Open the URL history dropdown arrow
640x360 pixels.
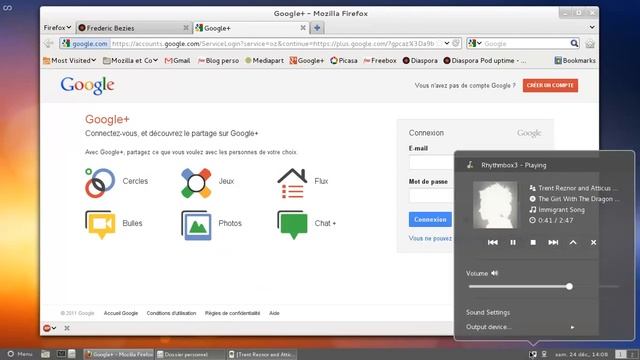[x=447, y=43]
